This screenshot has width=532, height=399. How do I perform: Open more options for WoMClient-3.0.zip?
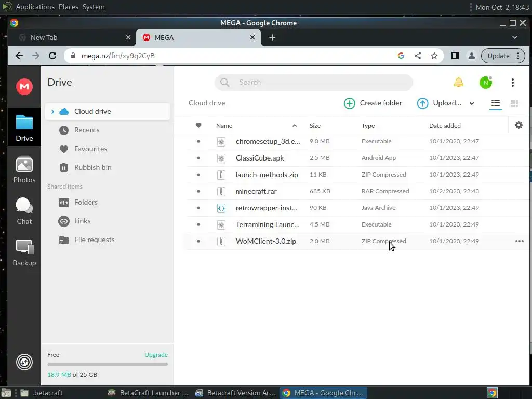[519, 241]
